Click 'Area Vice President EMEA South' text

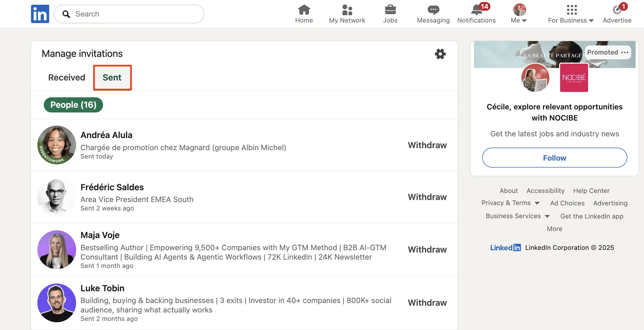coord(137,199)
